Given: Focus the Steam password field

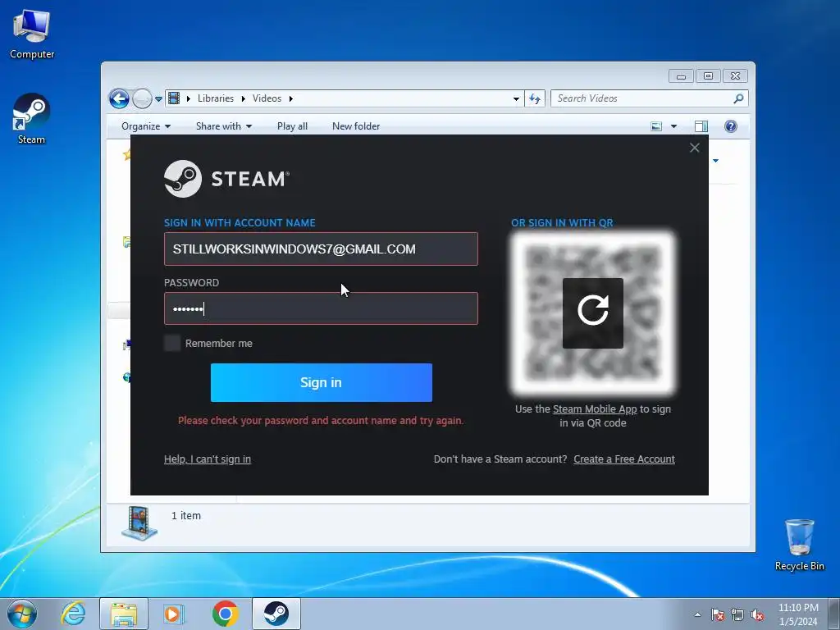Looking at the screenshot, I should coord(321,308).
